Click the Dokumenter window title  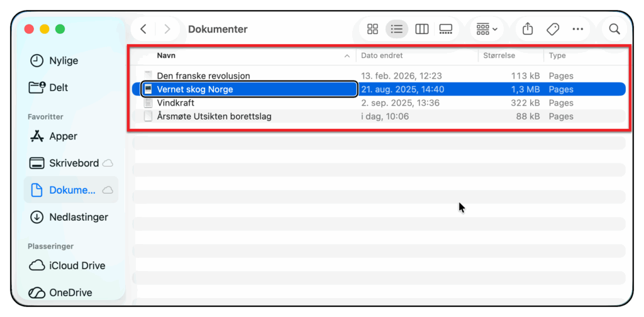(218, 29)
